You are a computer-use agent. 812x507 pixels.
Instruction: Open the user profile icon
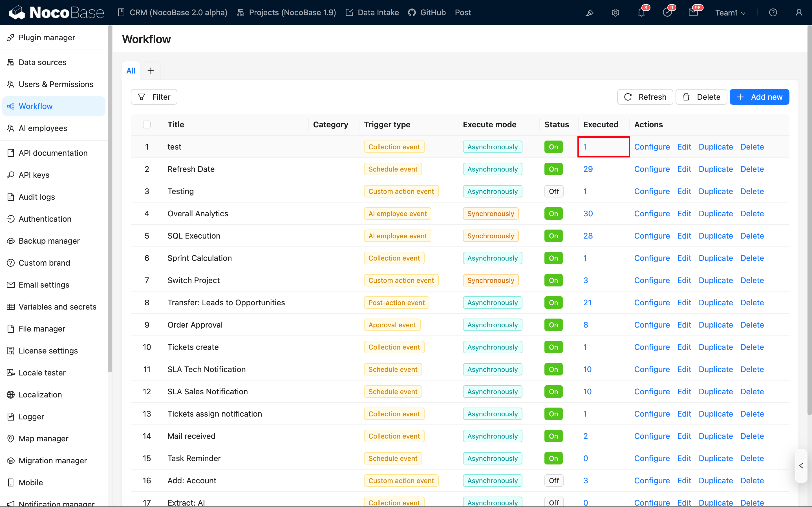799,13
